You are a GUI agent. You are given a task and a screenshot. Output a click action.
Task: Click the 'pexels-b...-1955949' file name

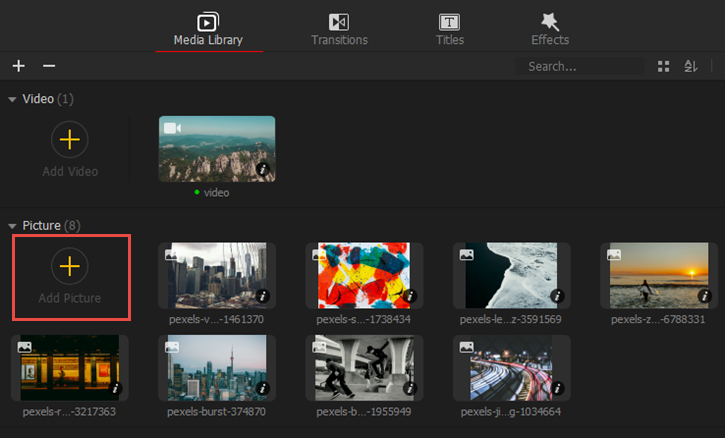tap(363, 412)
